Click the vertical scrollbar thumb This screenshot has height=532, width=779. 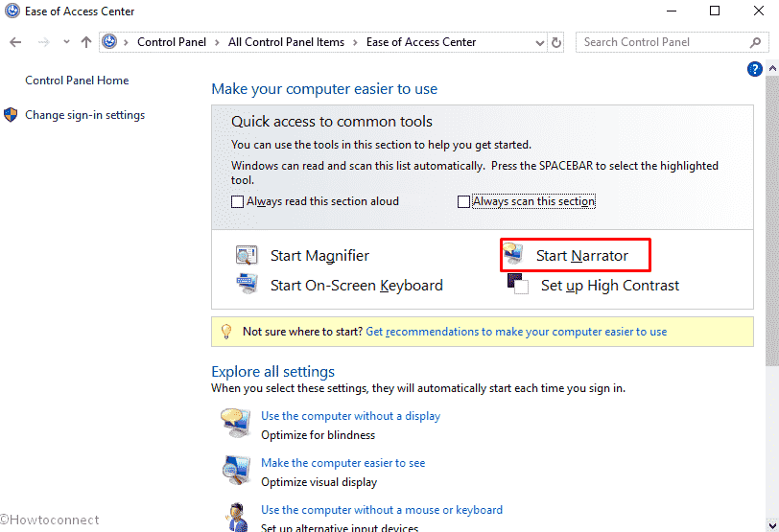772,220
